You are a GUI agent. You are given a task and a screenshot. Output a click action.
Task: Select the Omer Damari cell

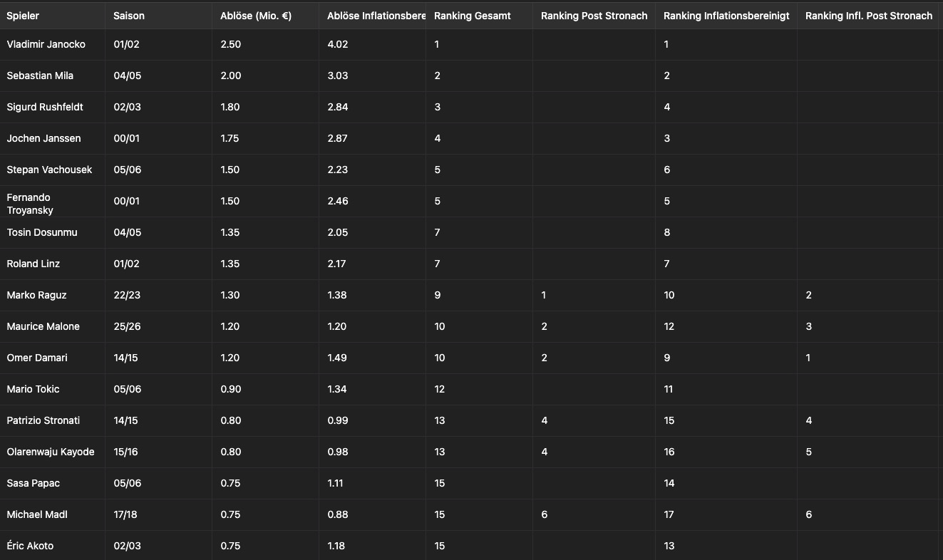tap(52, 358)
